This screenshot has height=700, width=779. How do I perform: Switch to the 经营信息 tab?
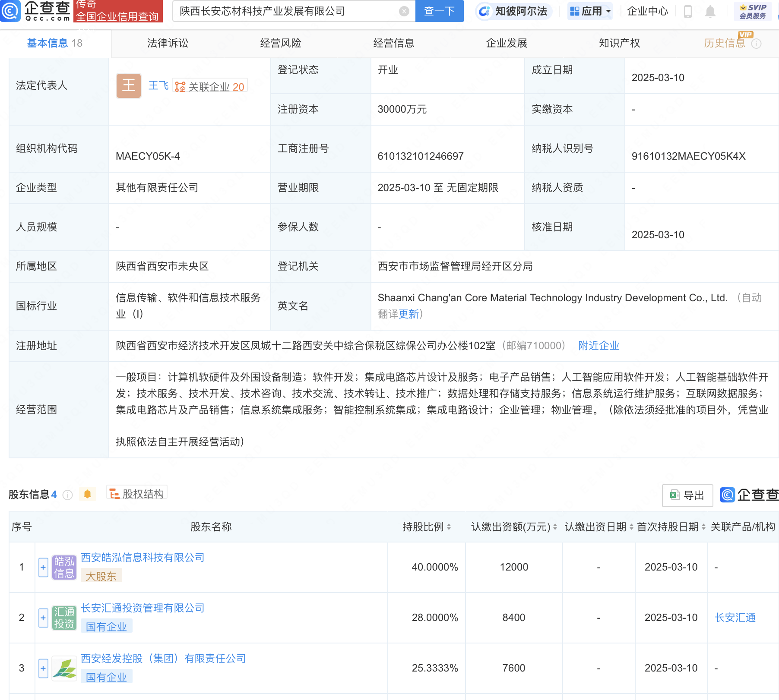coord(393,43)
